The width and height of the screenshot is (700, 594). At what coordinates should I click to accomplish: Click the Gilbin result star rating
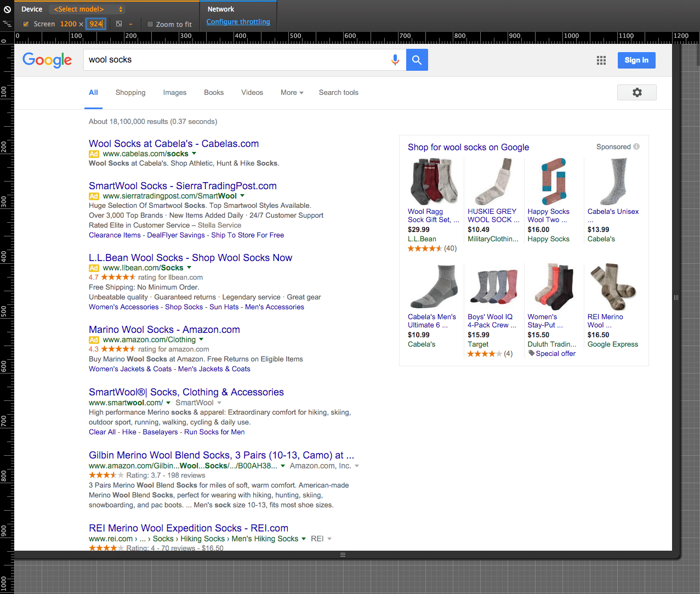pos(106,476)
